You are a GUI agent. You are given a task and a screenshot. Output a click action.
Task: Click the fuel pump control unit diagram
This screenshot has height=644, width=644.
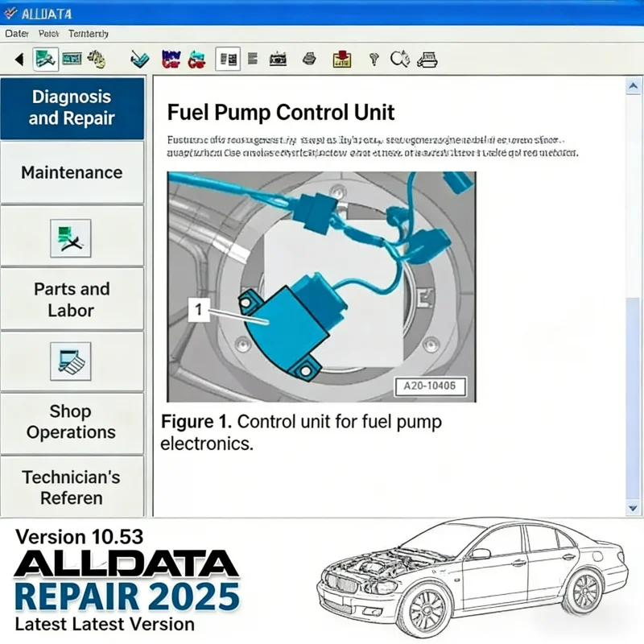coord(321,287)
